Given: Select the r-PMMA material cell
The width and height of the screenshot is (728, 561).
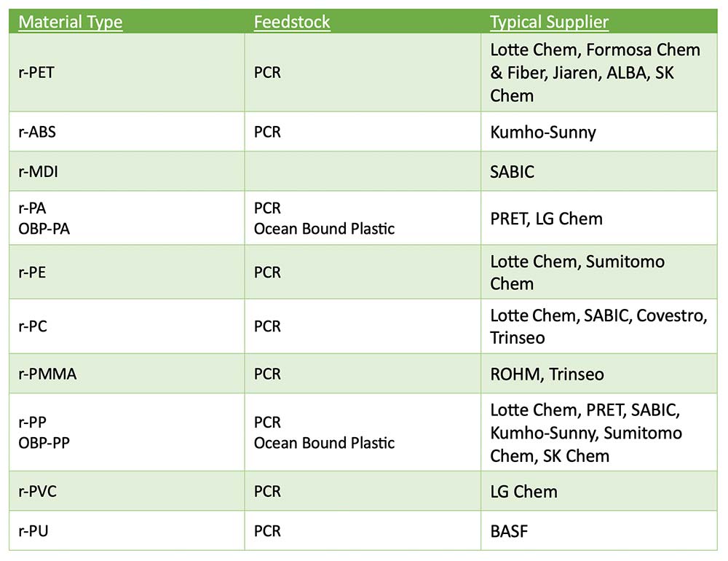Looking at the screenshot, I should tap(127, 374).
